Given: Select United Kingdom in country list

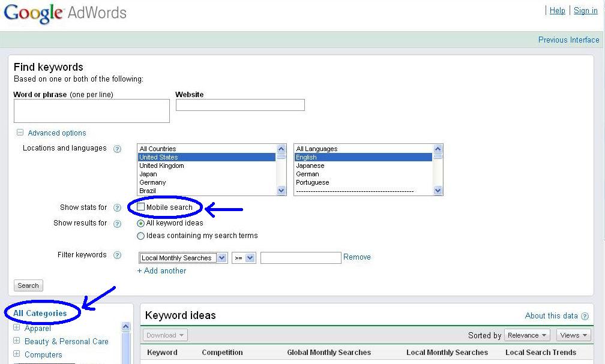Looking at the screenshot, I should click(x=207, y=166).
